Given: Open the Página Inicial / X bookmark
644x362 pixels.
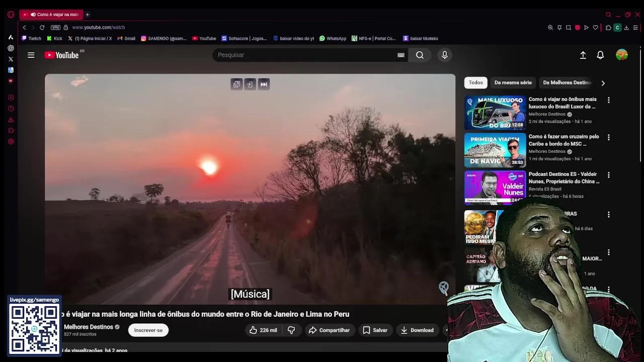Looking at the screenshot, I should pyautogui.click(x=90, y=39).
